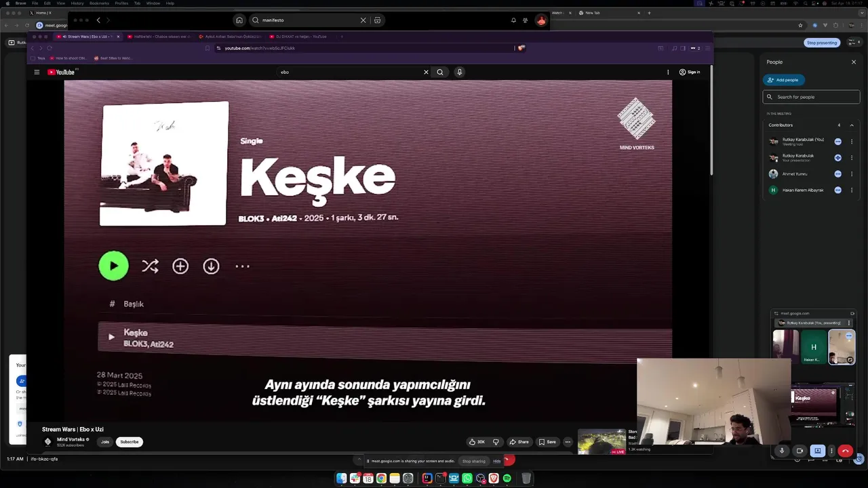Image resolution: width=868 pixels, height=488 pixels.
Task: Open the Mind Vorteks channel name link
Action: (x=71, y=439)
